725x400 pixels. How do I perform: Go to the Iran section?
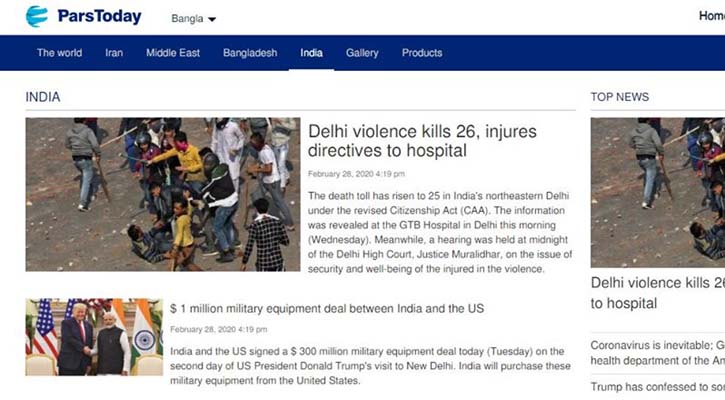(114, 53)
